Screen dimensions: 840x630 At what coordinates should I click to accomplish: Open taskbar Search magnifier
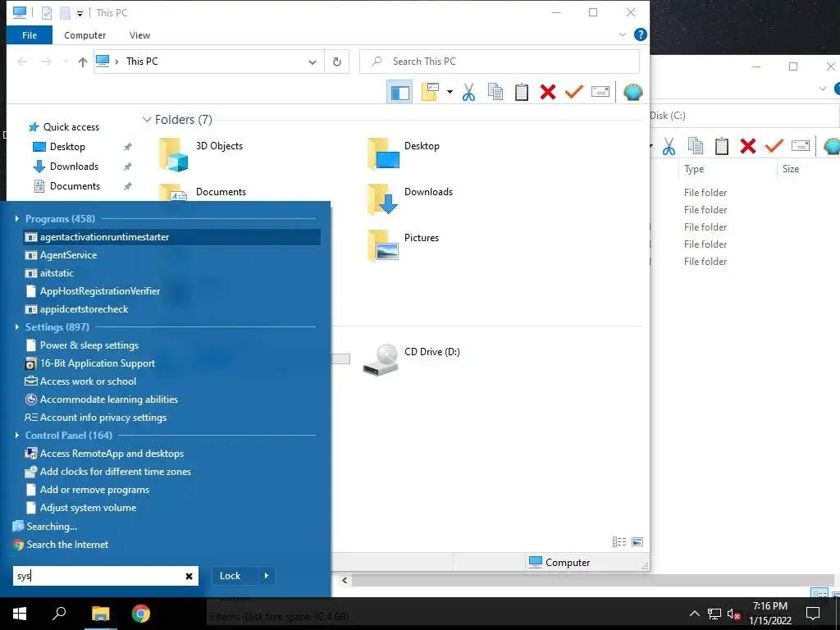point(59,614)
